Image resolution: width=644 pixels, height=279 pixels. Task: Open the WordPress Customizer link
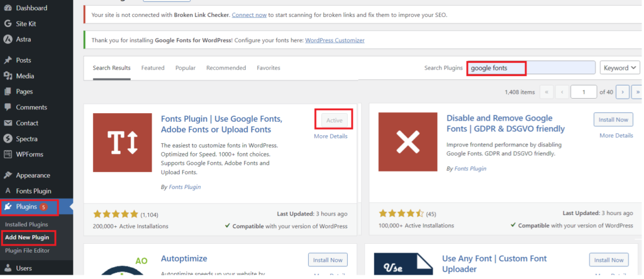pos(335,40)
